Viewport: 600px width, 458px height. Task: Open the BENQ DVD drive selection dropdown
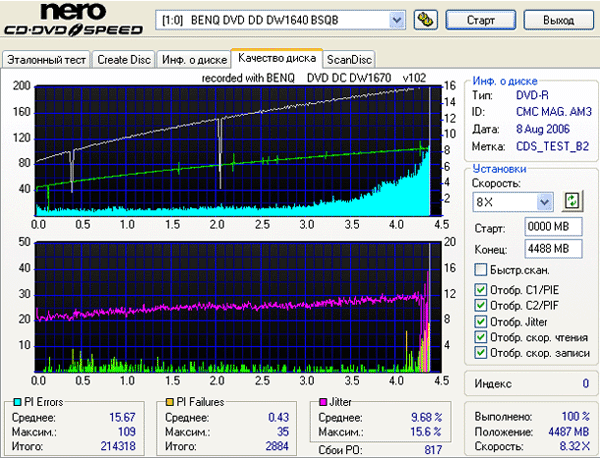(x=396, y=20)
